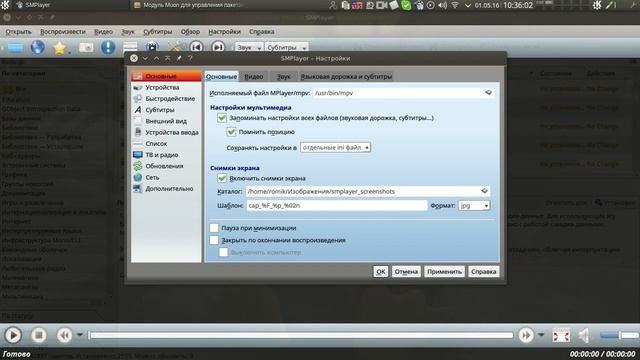
Task: Open Сохранять настройки в dropdown
Action: 336,147
